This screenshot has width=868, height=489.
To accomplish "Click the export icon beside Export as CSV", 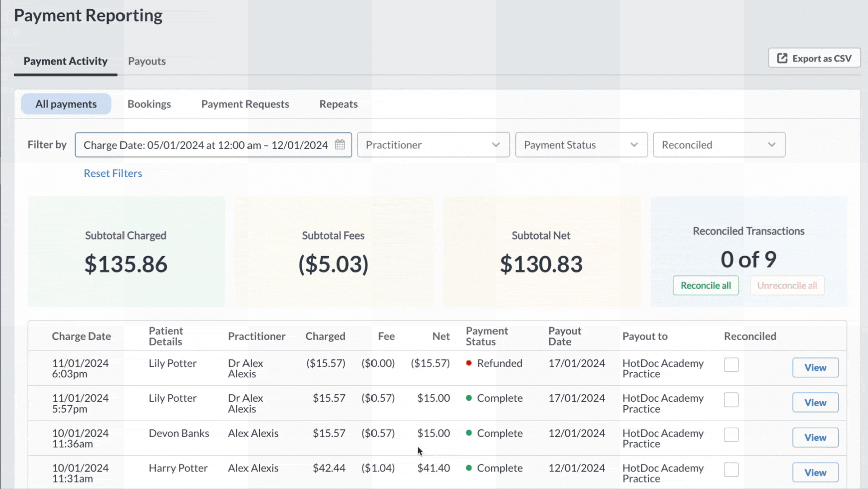I will [x=782, y=58].
